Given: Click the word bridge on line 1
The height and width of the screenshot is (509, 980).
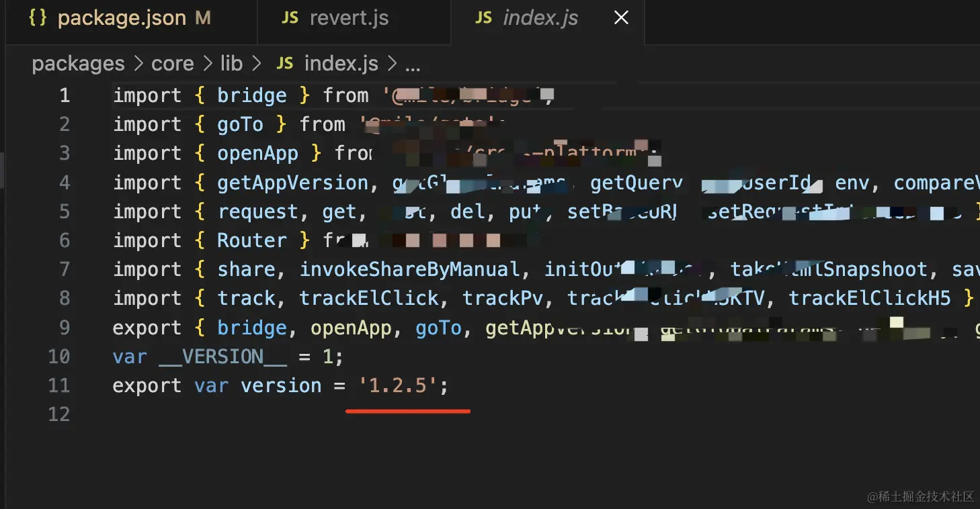Looking at the screenshot, I should coord(252,95).
